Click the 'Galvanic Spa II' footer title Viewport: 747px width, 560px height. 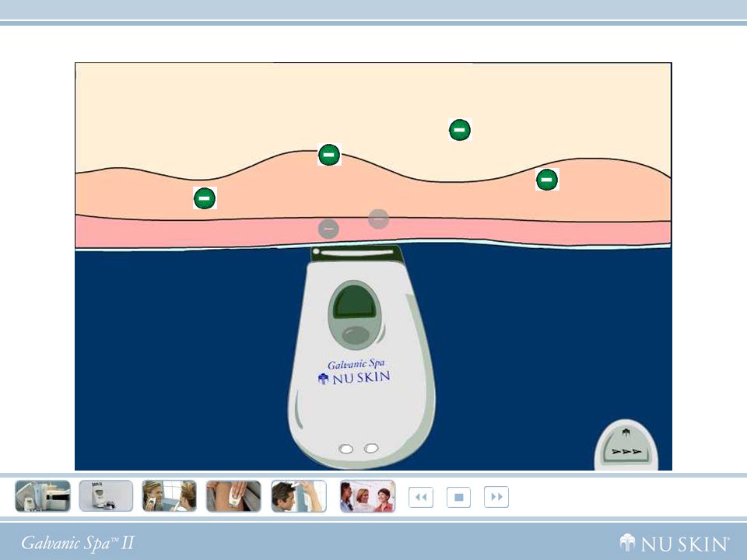(x=78, y=544)
